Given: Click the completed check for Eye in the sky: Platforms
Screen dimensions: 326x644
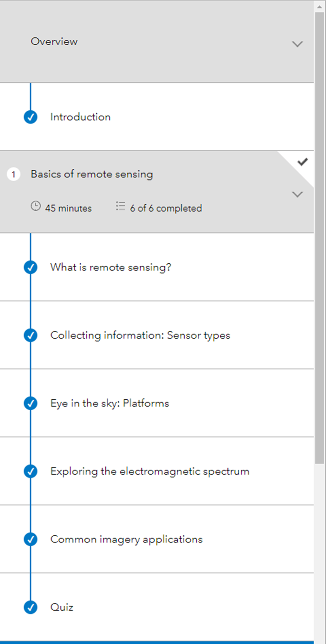Looking at the screenshot, I should [x=31, y=404].
